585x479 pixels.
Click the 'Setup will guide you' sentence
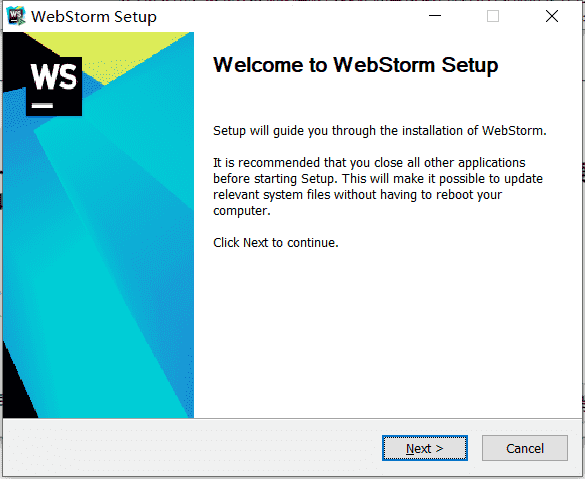point(379,131)
